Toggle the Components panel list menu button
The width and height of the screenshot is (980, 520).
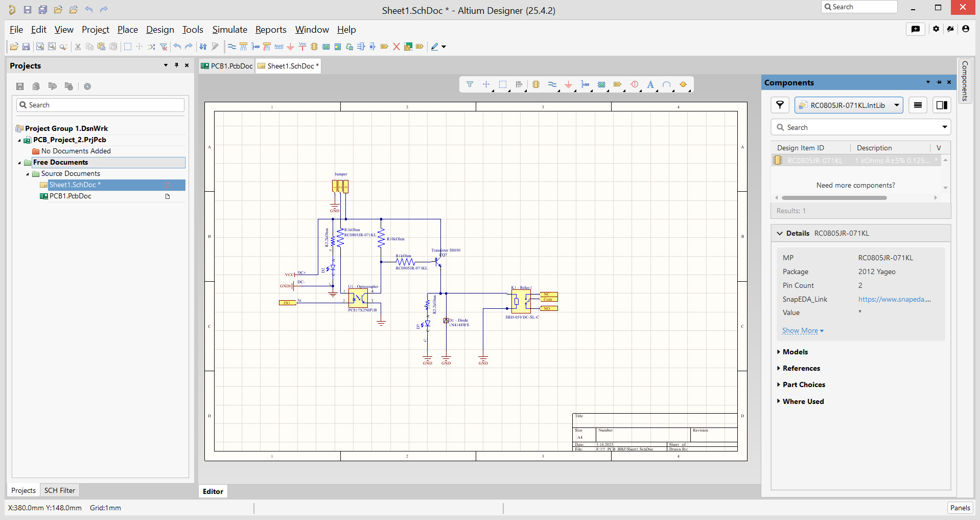[x=918, y=105]
